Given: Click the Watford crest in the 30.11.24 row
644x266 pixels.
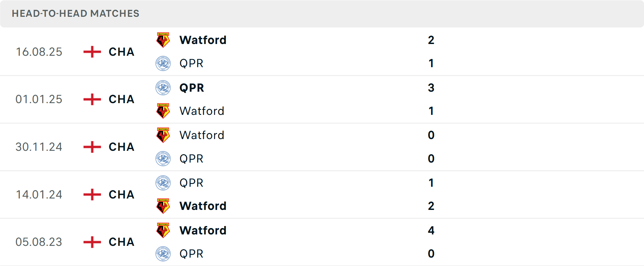Looking at the screenshot, I should 163,135.
